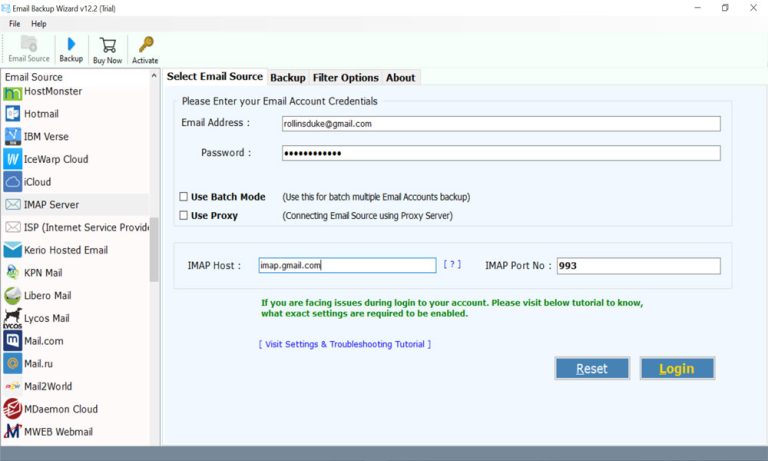The height and width of the screenshot is (461, 768).
Task: Open the File menu
Action: click(x=15, y=24)
